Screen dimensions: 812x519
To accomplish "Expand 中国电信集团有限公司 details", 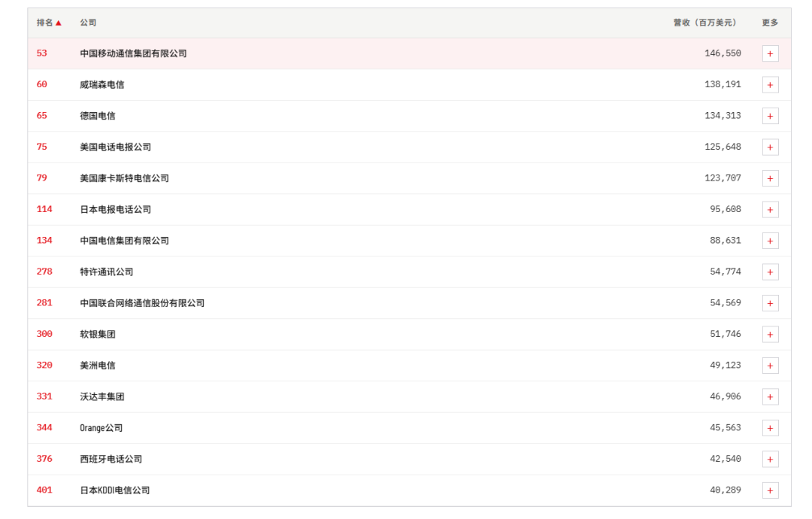I will [x=770, y=241].
